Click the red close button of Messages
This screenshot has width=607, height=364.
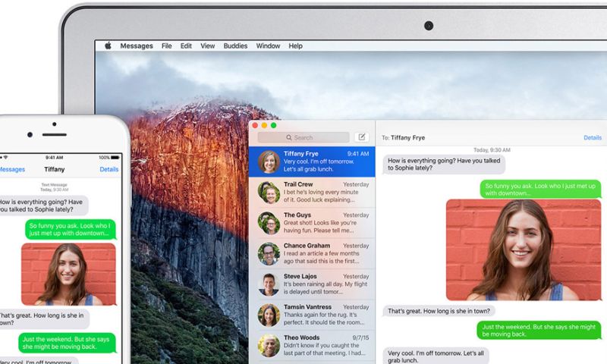click(255, 125)
